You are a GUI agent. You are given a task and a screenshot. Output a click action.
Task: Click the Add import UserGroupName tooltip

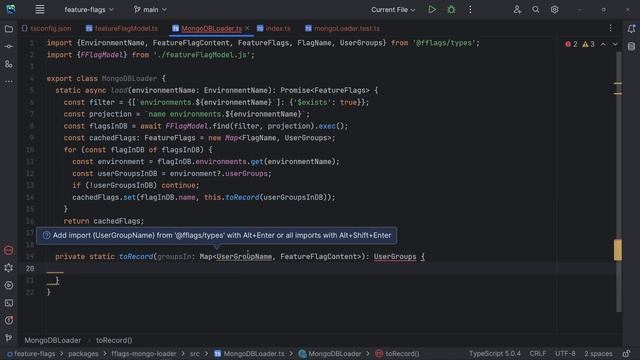point(217,236)
